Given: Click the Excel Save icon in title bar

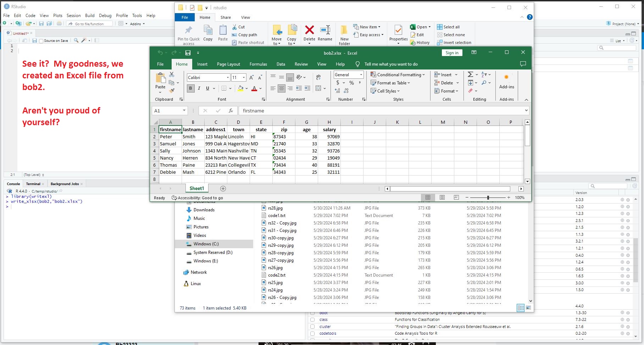Looking at the screenshot, I should [x=188, y=53].
